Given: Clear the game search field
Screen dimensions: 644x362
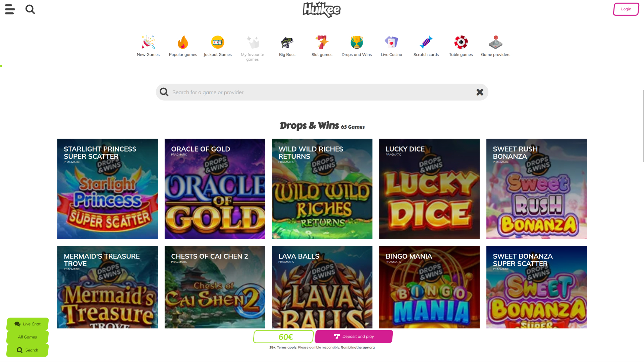Looking at the screenshot, I should click(x=480, y=92).
